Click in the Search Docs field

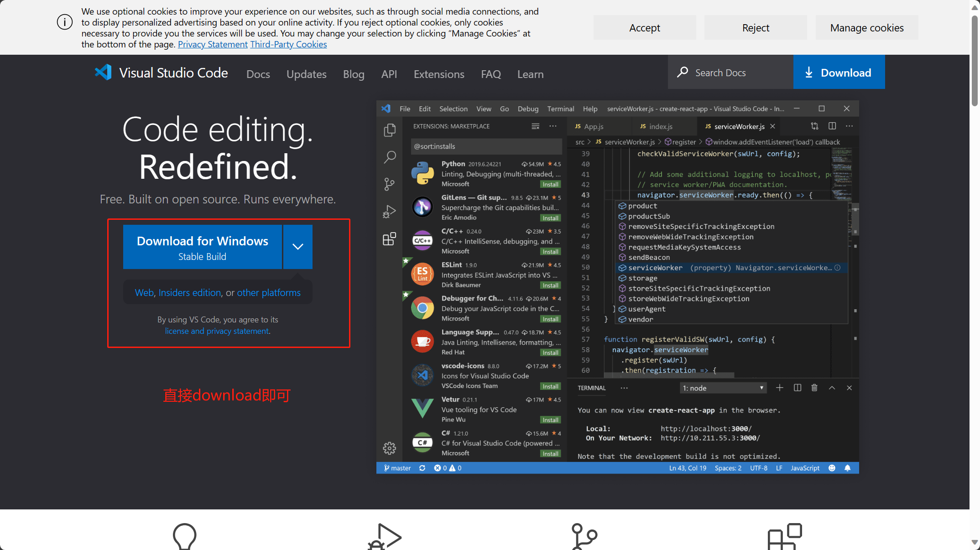click(730, 72)
